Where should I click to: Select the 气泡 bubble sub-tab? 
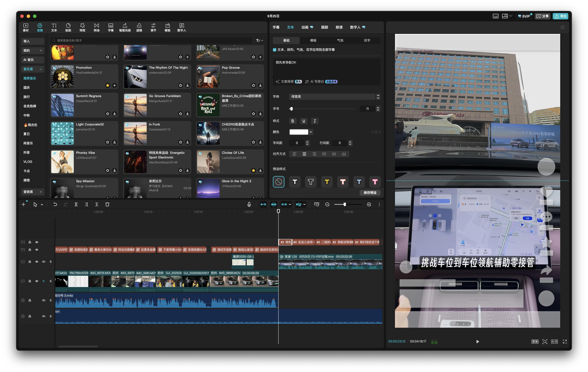340,40
